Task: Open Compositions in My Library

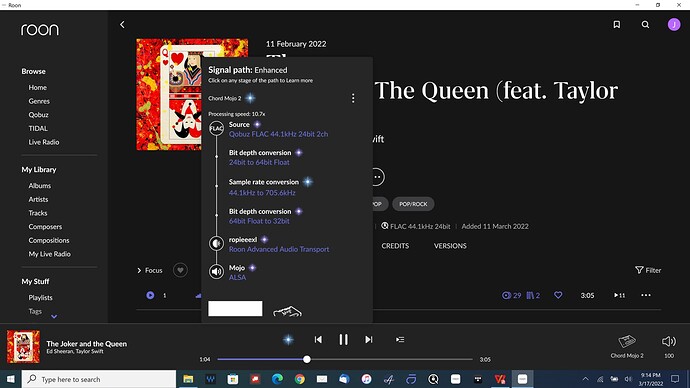Action: (49, 240)
